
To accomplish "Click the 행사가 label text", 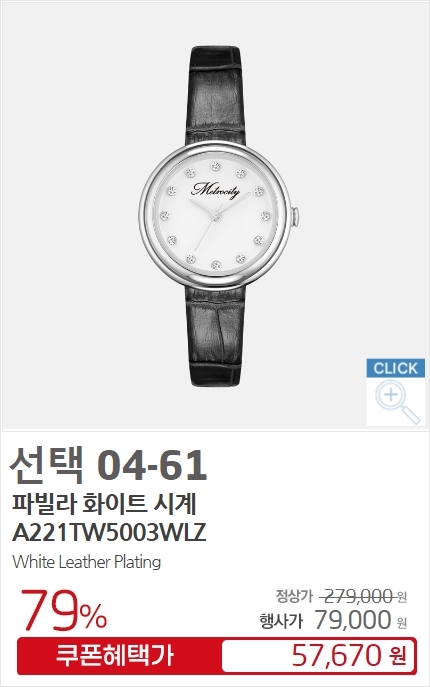I will click(x=281, y=621).
